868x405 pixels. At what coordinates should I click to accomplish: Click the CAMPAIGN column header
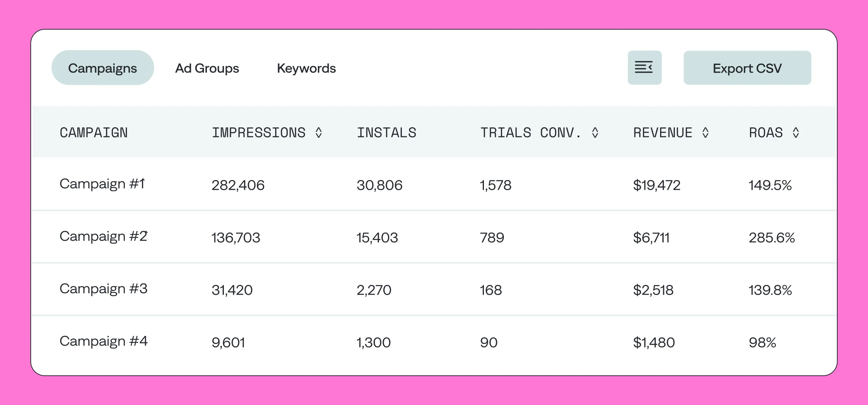click(94, 133)
